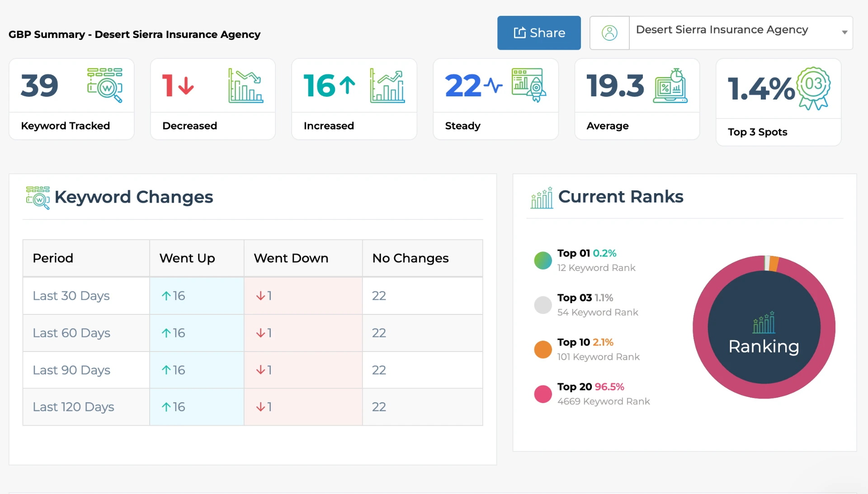Image resolution: width=868 pixels, height=494 pixels.
Task: Click the Top 01 0.2% label
Action: click(x=587, y=253)
